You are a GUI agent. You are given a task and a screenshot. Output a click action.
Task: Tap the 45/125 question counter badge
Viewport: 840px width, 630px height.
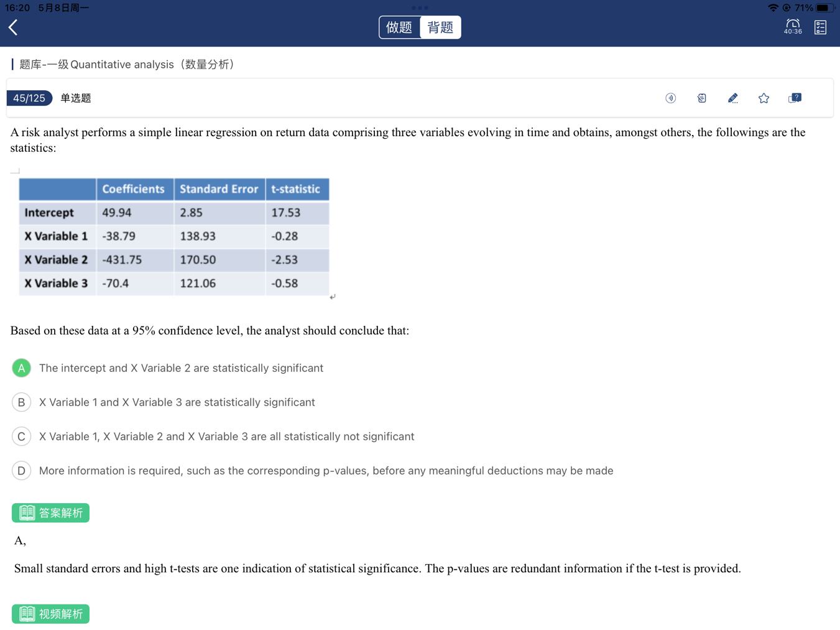[29, 98]
